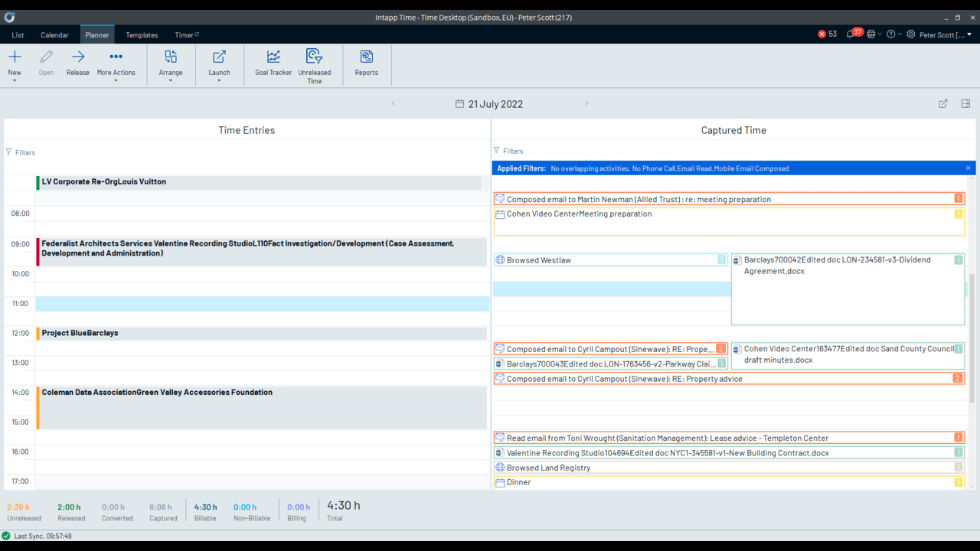This screenshot has height=551, width=980.
Task: Expand the Launch dropdown arrow
Action: (219, 80)
